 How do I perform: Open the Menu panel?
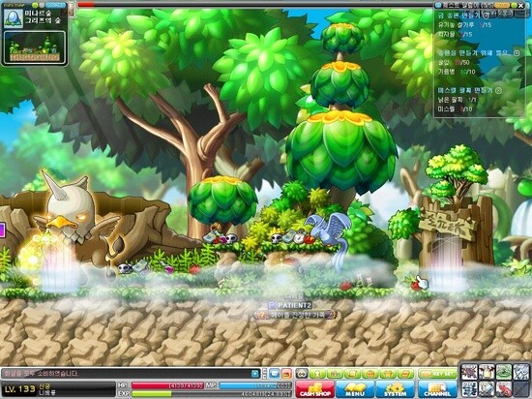tap(355, 389)
